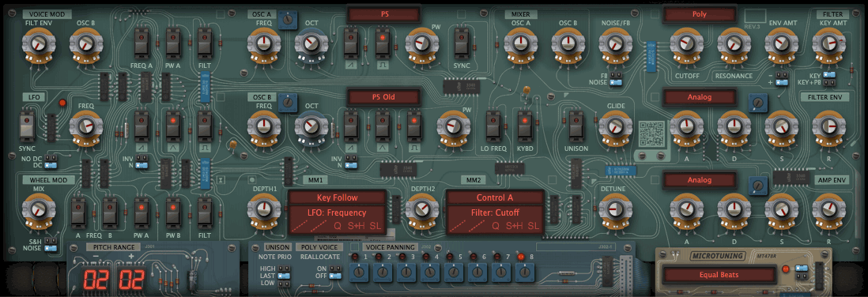
Task: Toggle the OSC A pulse waveform switch
Action: coord(383,43)
